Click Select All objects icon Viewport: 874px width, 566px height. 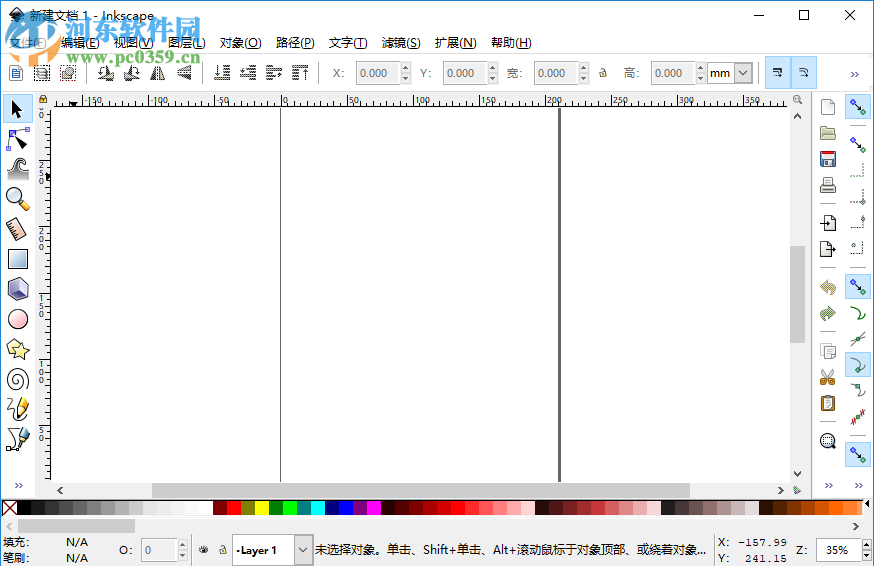(16, 73)
